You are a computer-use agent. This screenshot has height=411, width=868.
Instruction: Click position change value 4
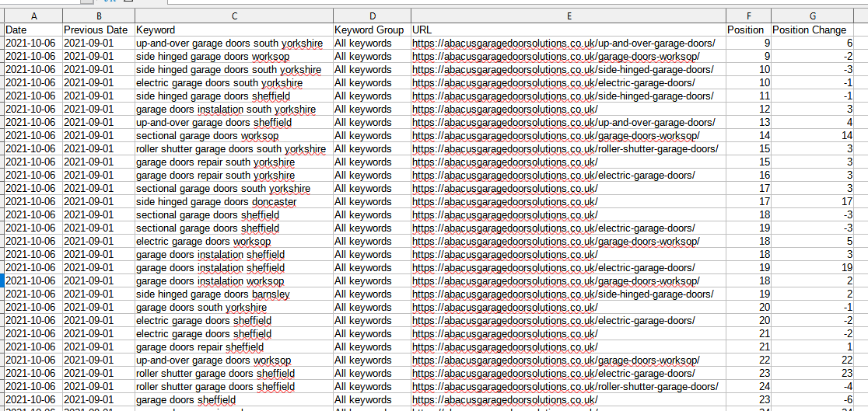812,122
